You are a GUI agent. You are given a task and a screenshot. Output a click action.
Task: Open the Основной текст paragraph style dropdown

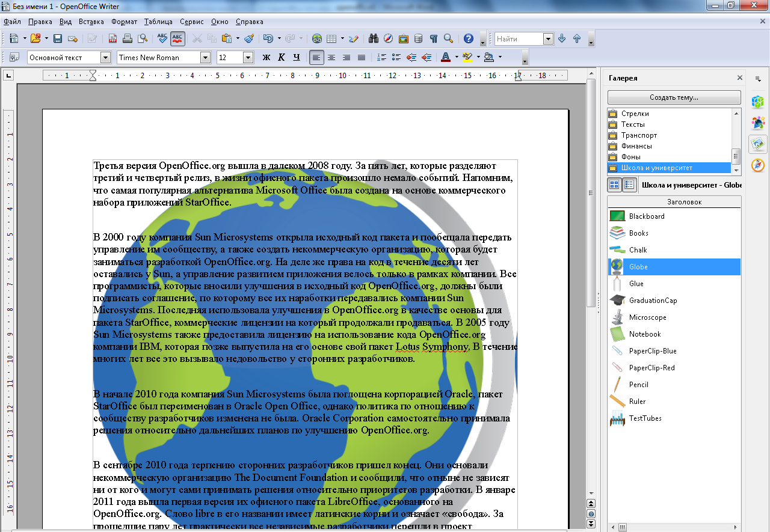click(106, 58)
